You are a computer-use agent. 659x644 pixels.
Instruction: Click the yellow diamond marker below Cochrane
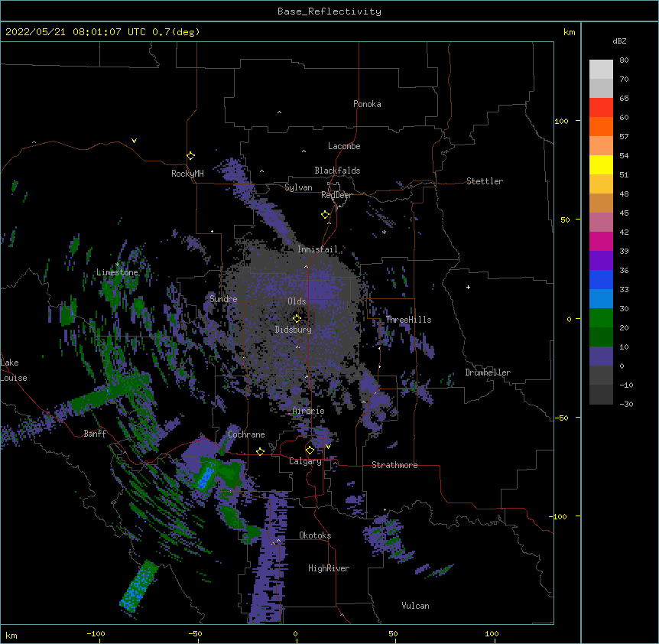click(x=260, y=451)
